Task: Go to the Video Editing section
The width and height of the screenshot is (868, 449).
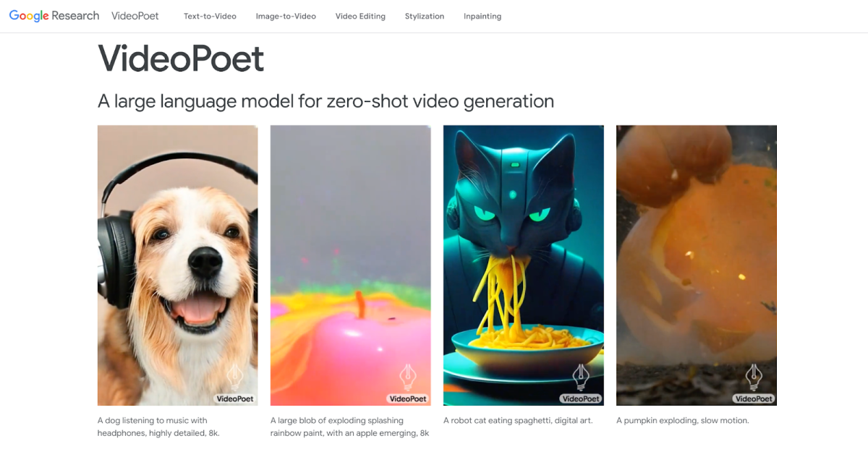Action: click(360, 16)
